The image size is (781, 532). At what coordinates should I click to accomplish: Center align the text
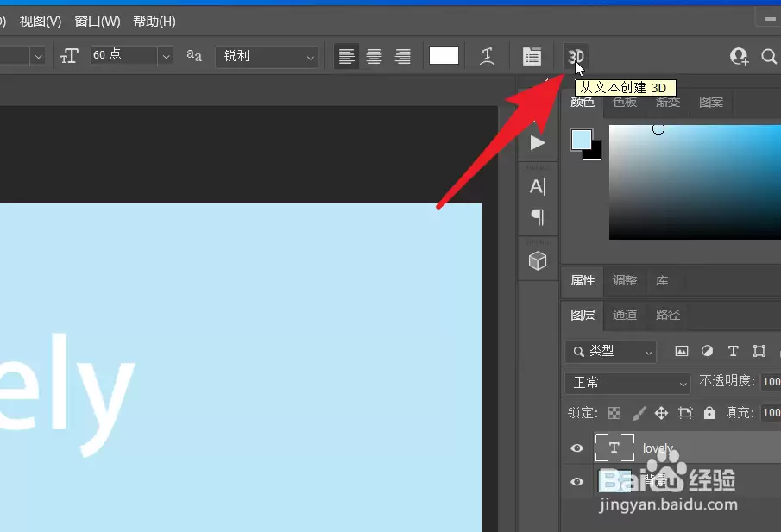click(x=374, y=56)
